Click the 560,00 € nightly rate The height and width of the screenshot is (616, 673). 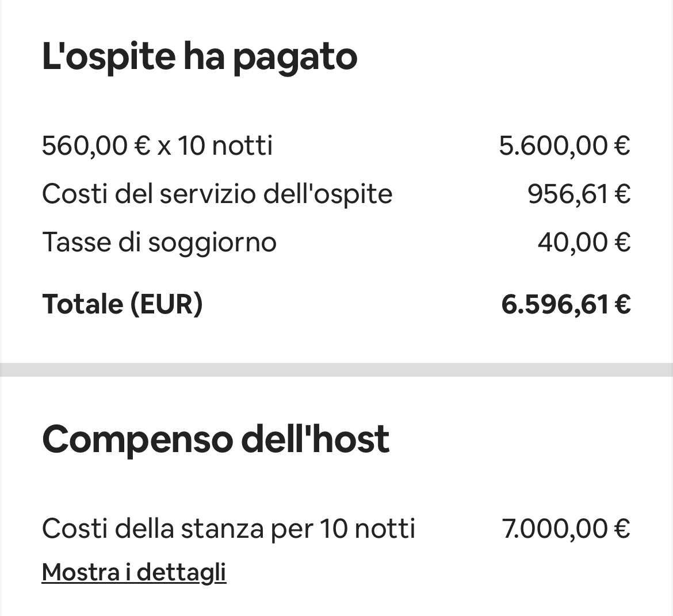click(x=96, y=145)
